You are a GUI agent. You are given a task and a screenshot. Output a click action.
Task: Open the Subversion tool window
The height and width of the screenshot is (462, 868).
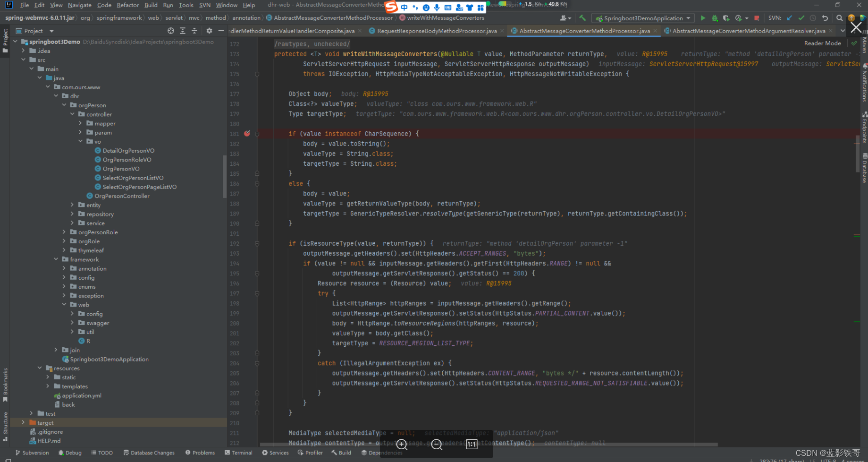[32, 453]
